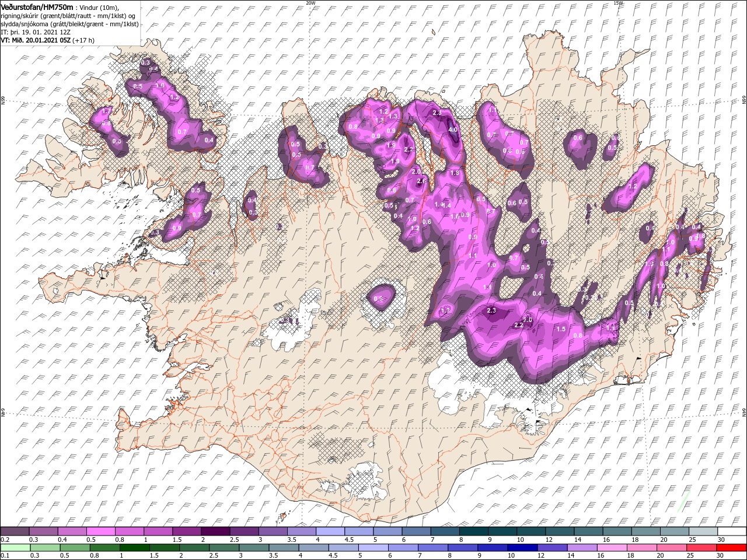This screenshot has width=747, height=560.
Task: Click the dull grey-purple swatch above the 0.2 label
Action: click(x=15, y=531)
